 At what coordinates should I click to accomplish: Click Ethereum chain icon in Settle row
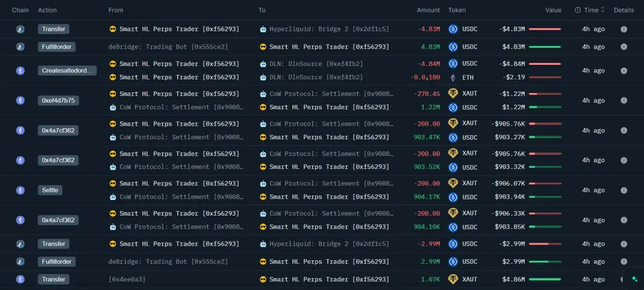[20, 190]
